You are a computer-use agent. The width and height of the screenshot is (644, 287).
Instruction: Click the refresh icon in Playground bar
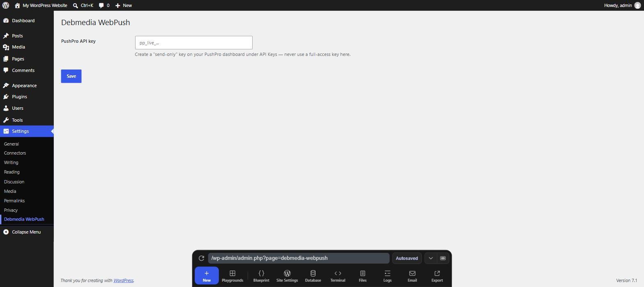[x=201, y=258]
